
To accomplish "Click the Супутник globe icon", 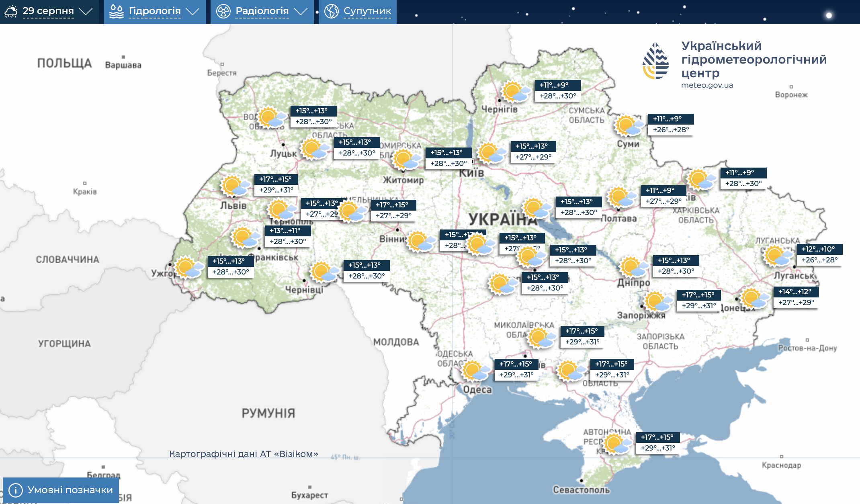I will [x=332, y=11].
